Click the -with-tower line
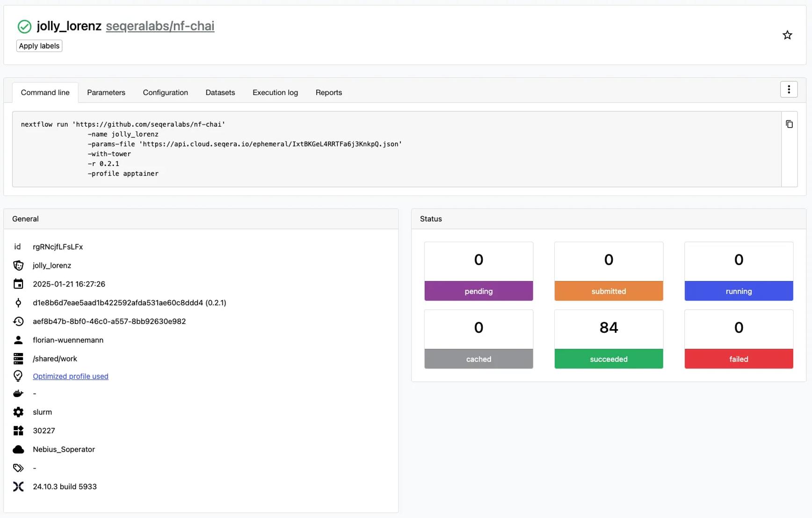The height and width of the screenshot is (518, 812). tap(109, 154)
